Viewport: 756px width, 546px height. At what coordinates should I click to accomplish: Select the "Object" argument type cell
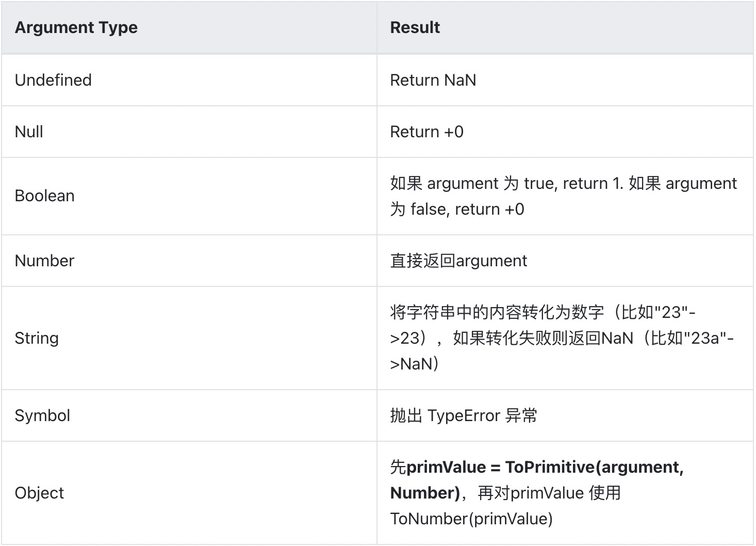pos(39,493)
